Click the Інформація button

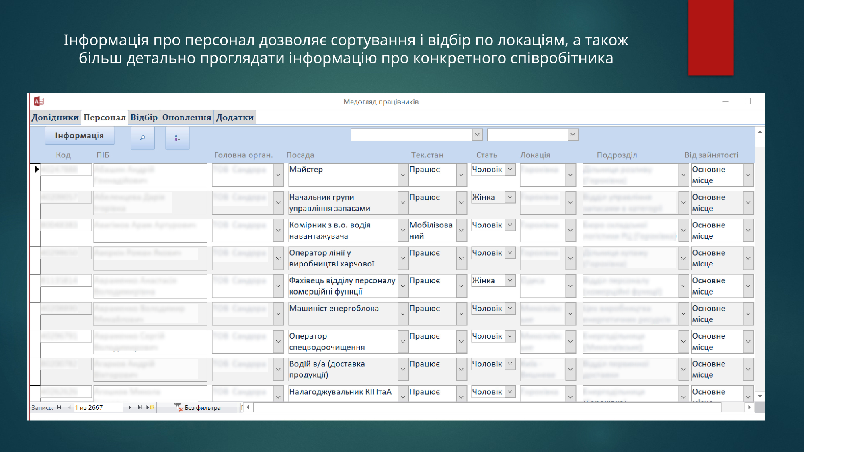pos(80,135)
